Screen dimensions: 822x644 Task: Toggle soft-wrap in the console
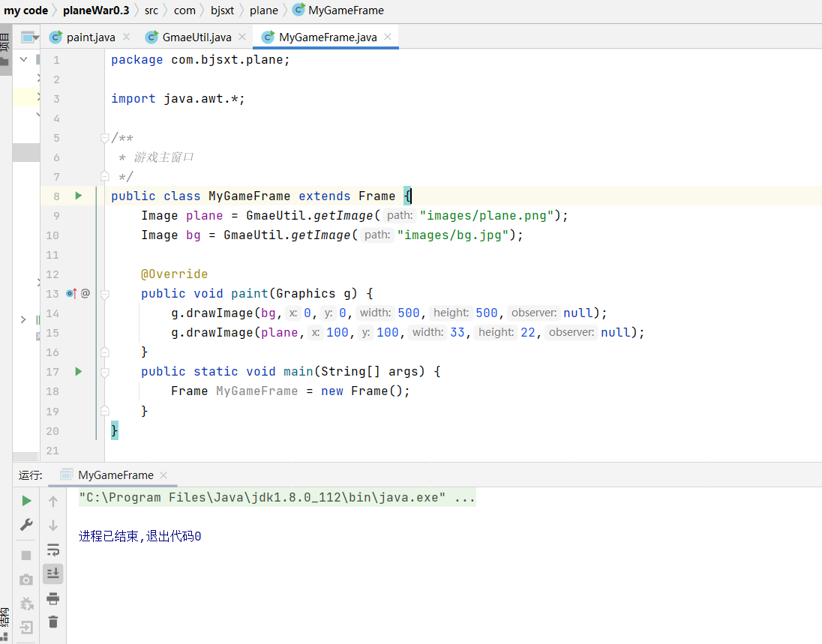click(x=53, y=550)
